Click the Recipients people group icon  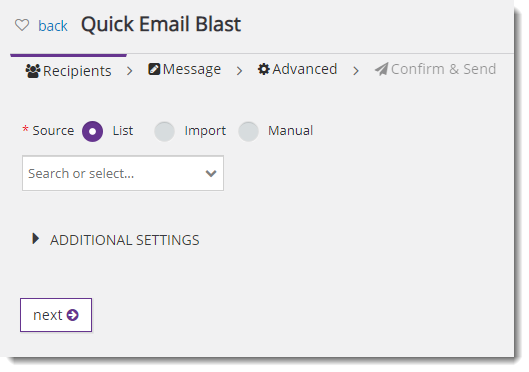tap(33, 71)
